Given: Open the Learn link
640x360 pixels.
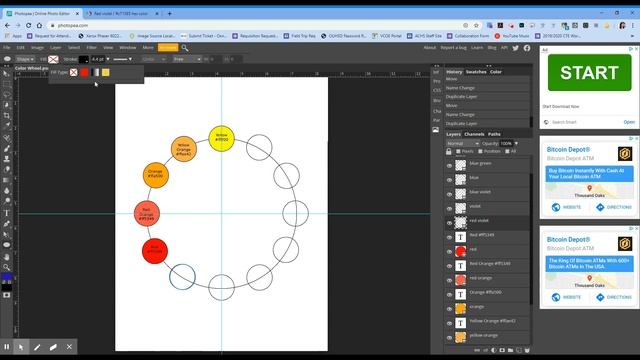Looking at the screenshot, I should pos(477,48).
